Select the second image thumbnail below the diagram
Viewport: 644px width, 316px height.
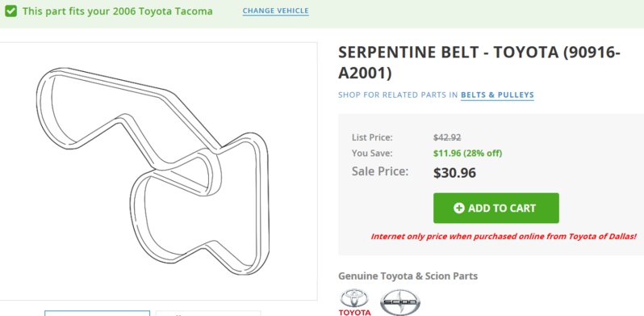click(208, 314)
